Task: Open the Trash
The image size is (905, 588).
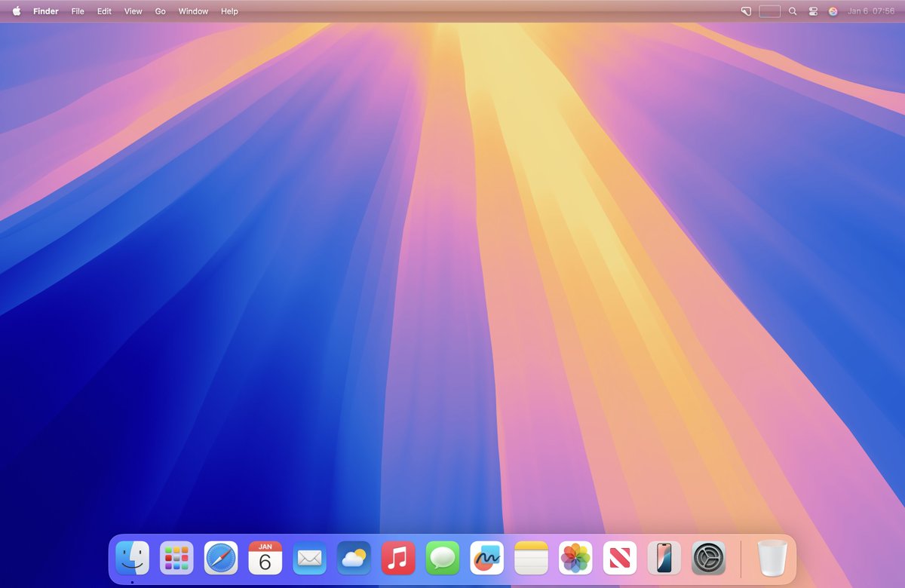Action: [x=771, y=557]
